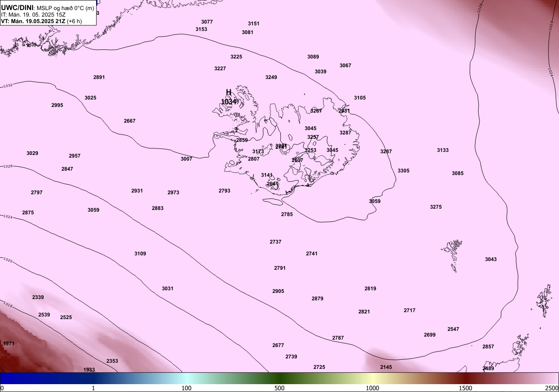Click the height value 2875

[x=28, y=213]
